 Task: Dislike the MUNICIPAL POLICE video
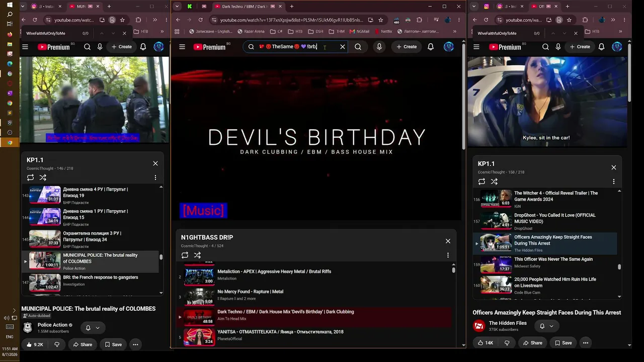[x=57, y=344]
